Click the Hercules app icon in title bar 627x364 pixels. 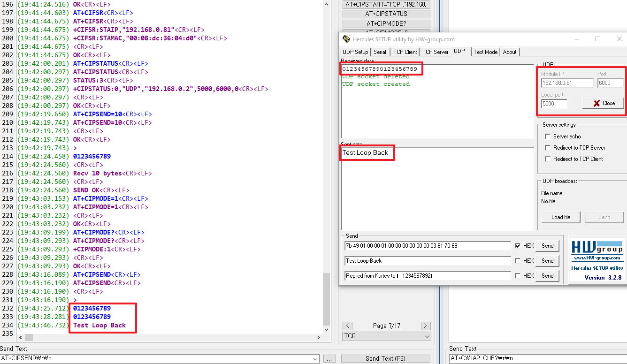coord(346,39)
